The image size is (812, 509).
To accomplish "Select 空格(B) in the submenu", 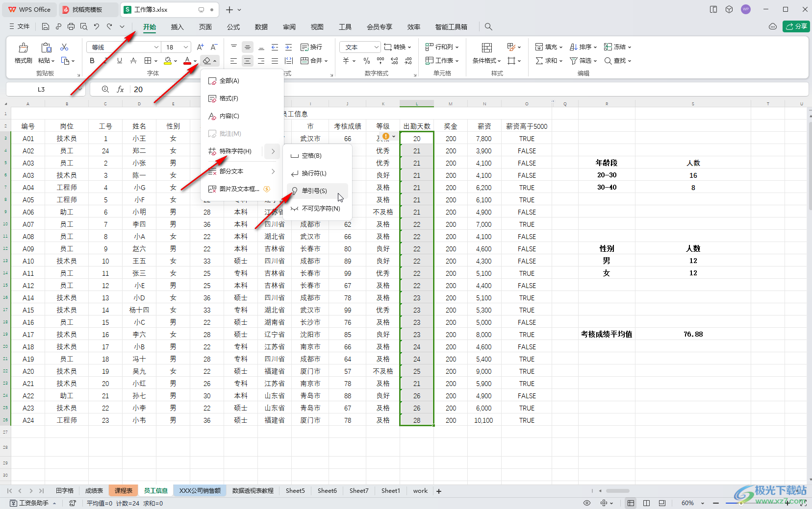I will click(x=317, y=156).
